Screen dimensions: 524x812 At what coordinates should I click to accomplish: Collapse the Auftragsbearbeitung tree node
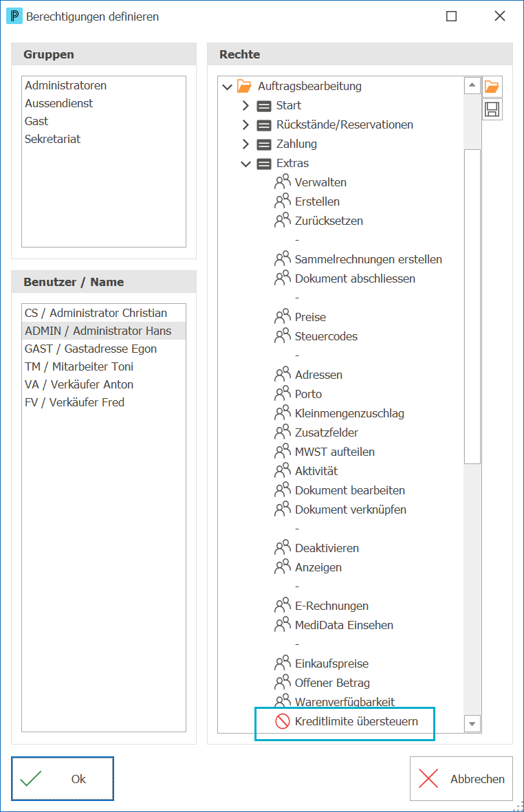(227, 87)
